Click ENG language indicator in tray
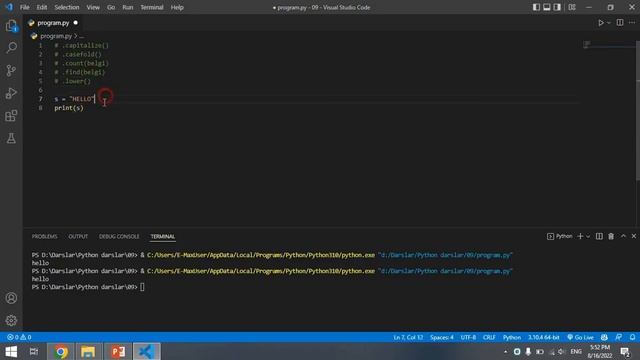640x360 pixels. click(x=576, y=351)
